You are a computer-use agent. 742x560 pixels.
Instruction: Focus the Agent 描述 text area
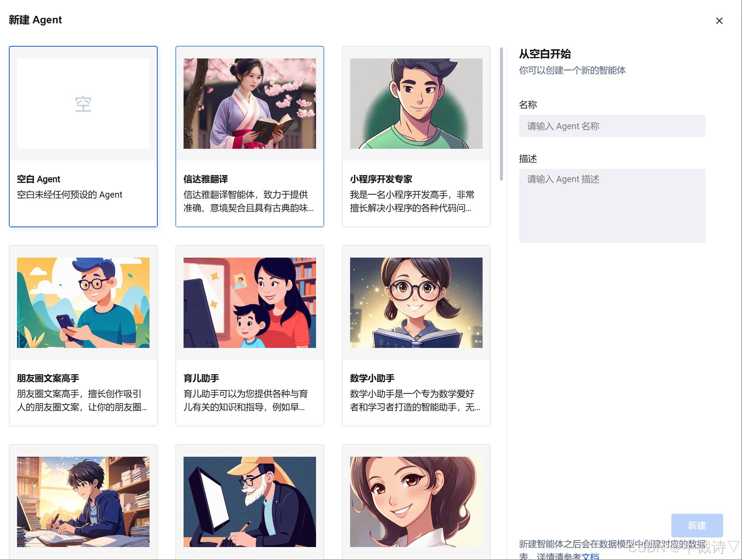[x=612, y=206]
